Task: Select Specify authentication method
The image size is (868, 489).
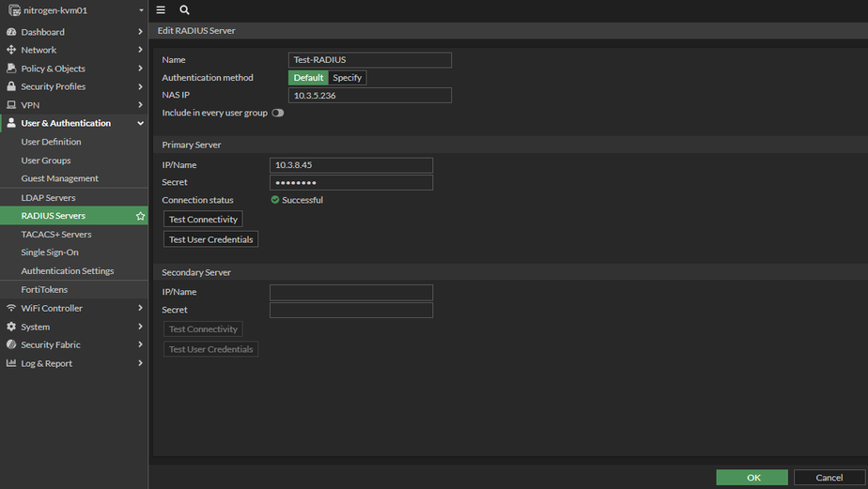Action: tap(347, 78)
